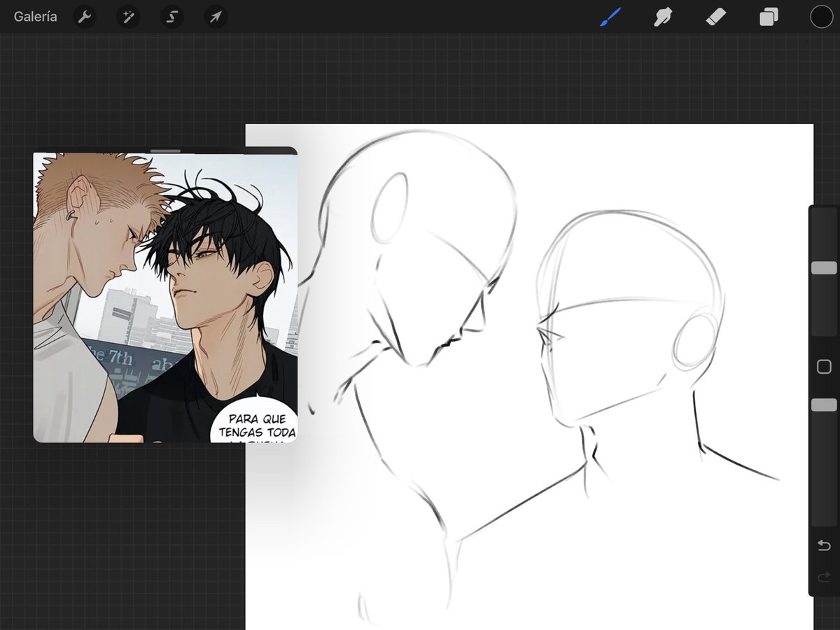Select the Eraser tool

[716, 17]
